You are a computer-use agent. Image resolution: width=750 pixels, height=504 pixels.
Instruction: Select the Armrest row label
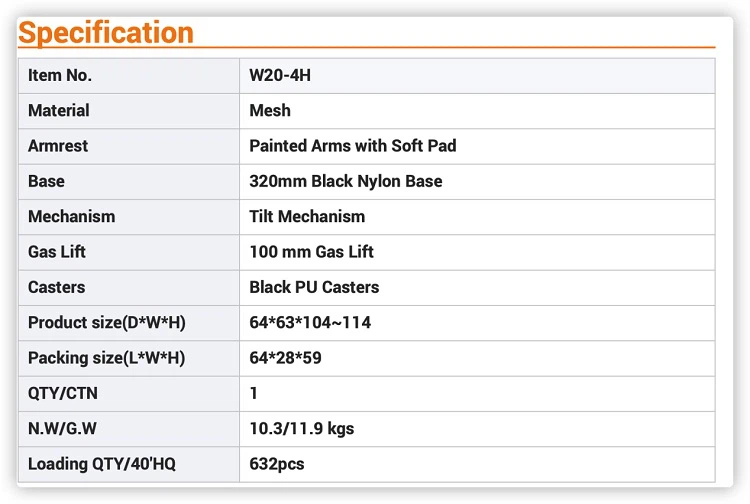(58, 146)
